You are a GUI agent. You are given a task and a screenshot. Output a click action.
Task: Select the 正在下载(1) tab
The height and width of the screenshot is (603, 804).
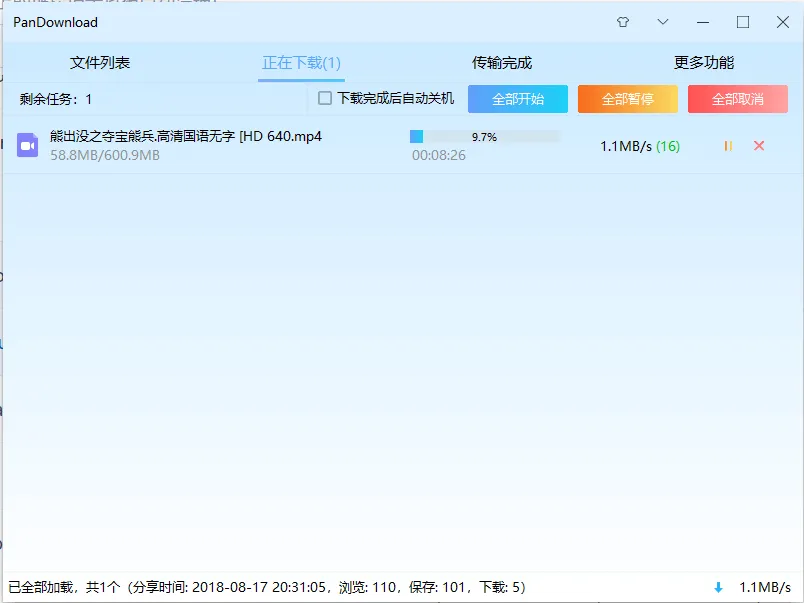click(301, 63)
